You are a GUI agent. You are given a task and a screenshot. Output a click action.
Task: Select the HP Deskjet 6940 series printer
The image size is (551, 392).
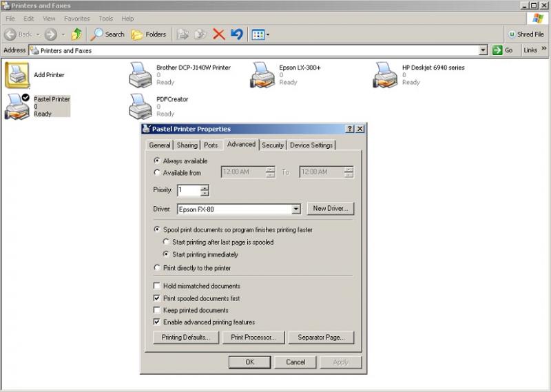click(x=386, y=74)
